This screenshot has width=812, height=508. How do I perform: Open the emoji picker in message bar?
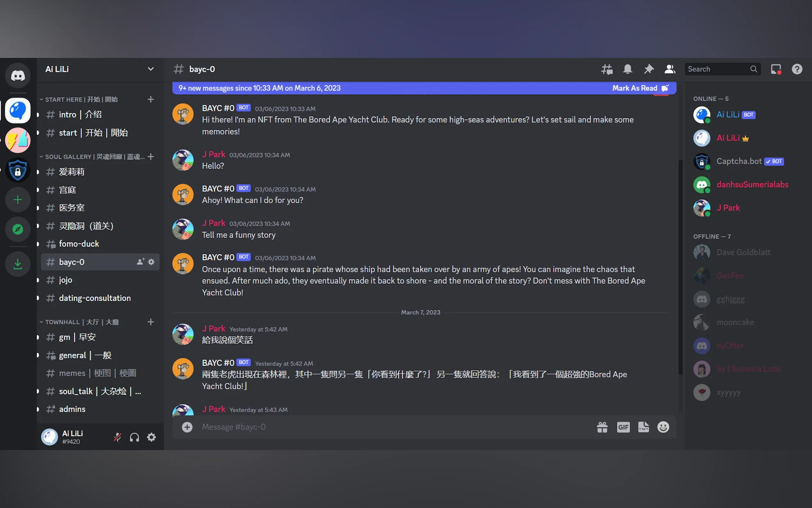coord(663,427)
